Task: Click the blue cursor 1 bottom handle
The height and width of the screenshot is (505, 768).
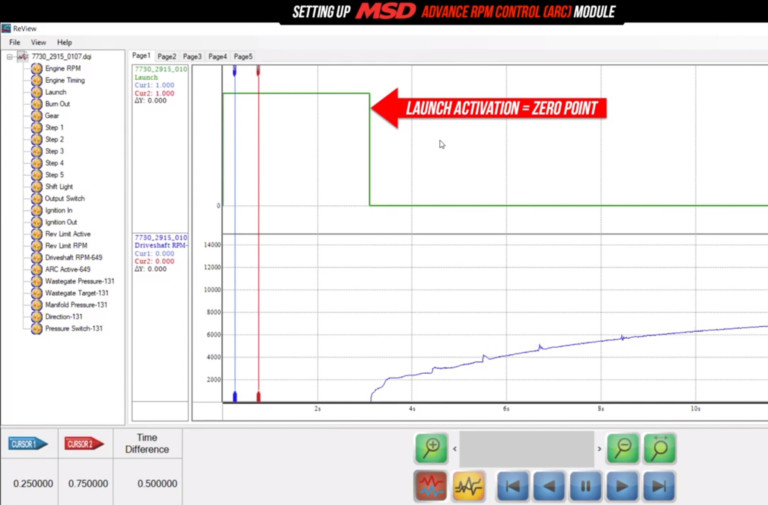Action: click(x=235, y=396)
